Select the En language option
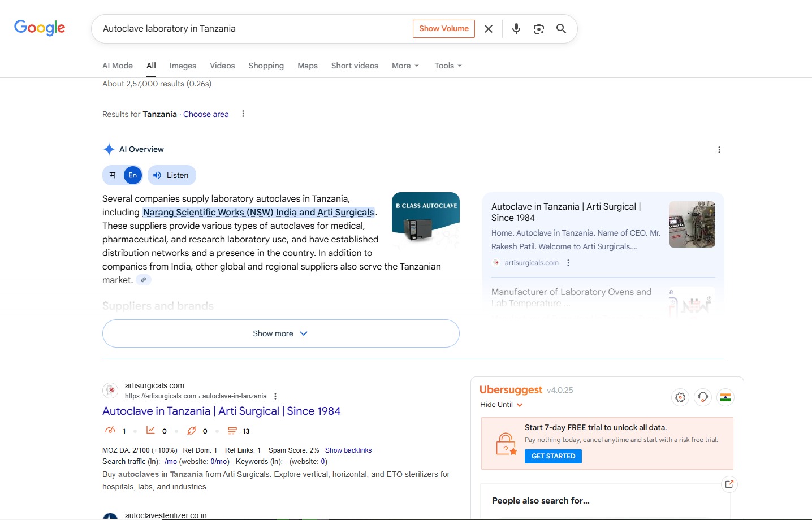Viewport: 812px width, 520px height. click(132, 175)
